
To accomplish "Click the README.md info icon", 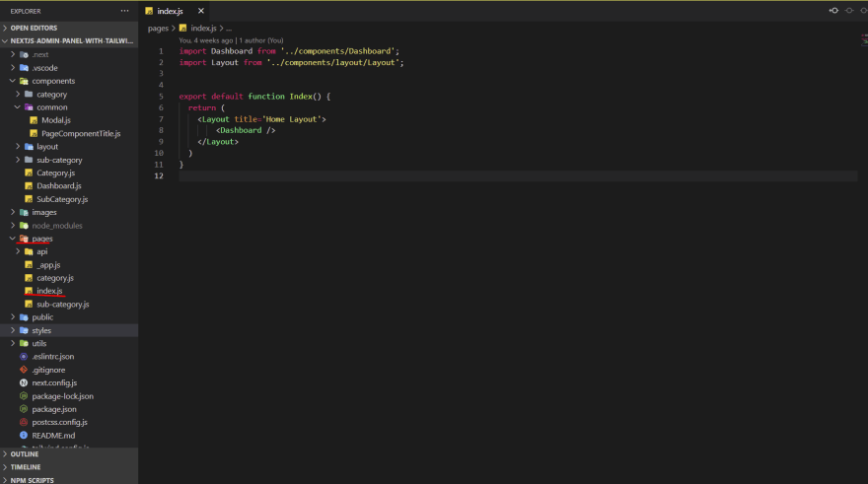I will click(x=24, y=436).
